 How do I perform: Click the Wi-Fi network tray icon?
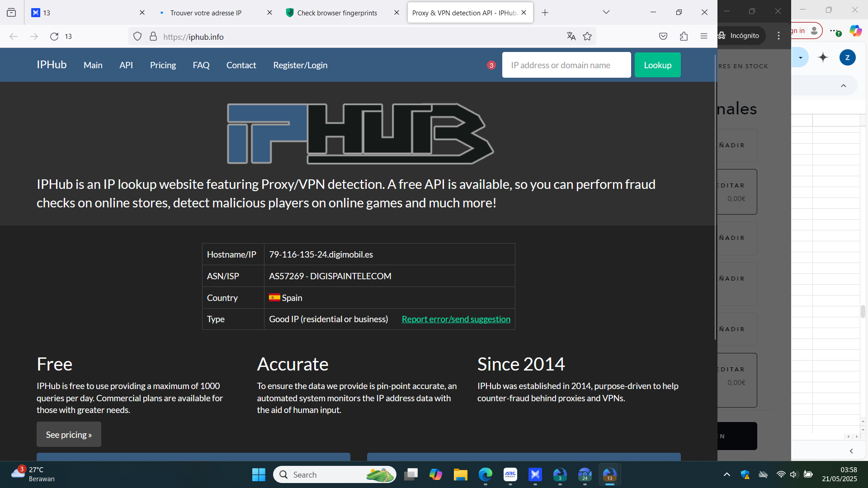pos(781,474)
